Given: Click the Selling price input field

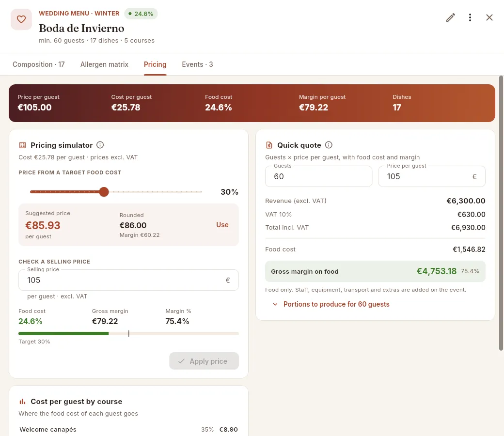Looking at the screenshot, I should [x=128, y=280].
